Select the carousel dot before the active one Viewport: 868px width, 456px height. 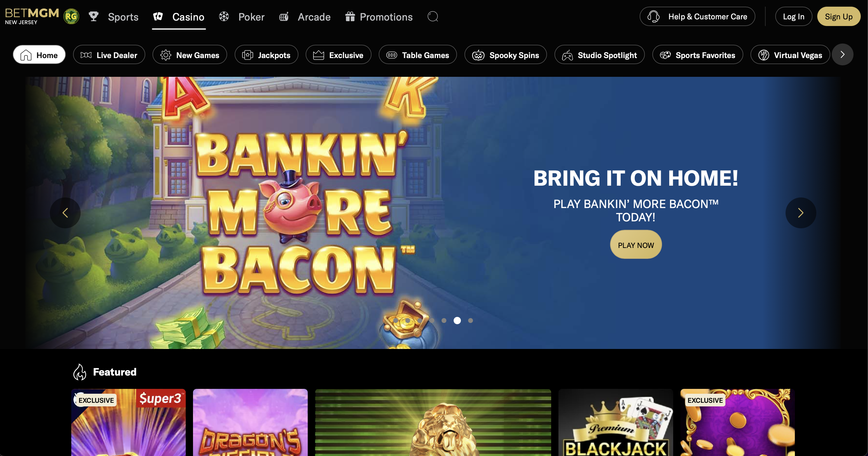[444, 321]
